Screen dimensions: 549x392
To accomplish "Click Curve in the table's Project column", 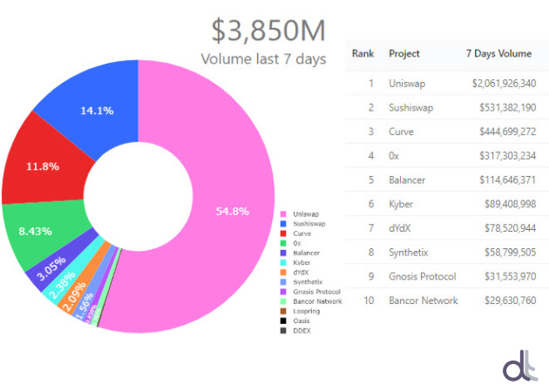I will tap(401, 132).
